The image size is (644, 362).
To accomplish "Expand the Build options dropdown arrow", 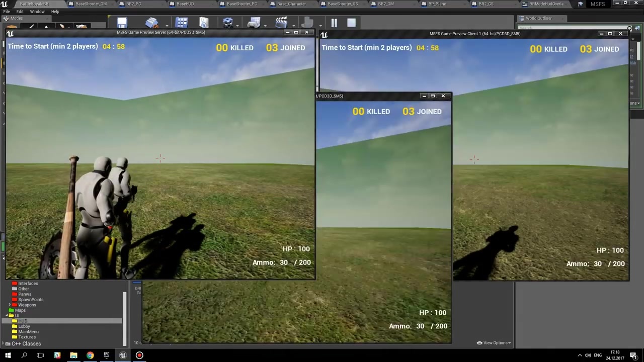I will 320,25.
